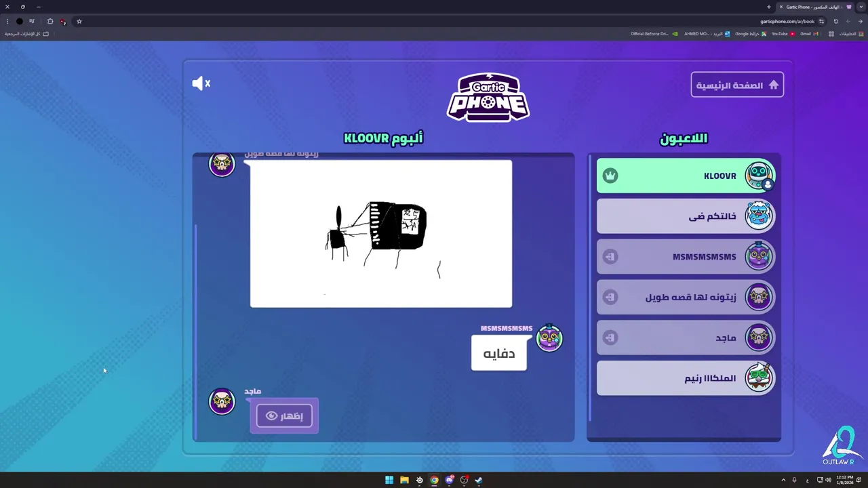868x488 pixels.
Task: Open the AHMED MO... mail bookmark
Action: pyautogui.click(x=707, y=34)
